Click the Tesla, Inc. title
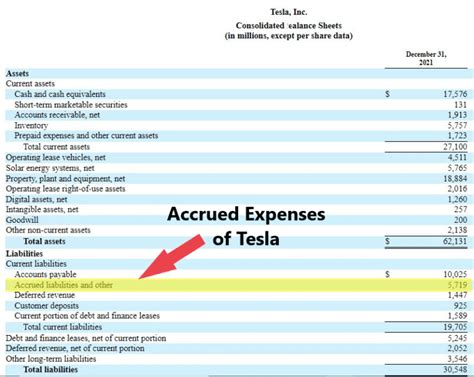The image size is (474, 377). (x=289, y=12)
